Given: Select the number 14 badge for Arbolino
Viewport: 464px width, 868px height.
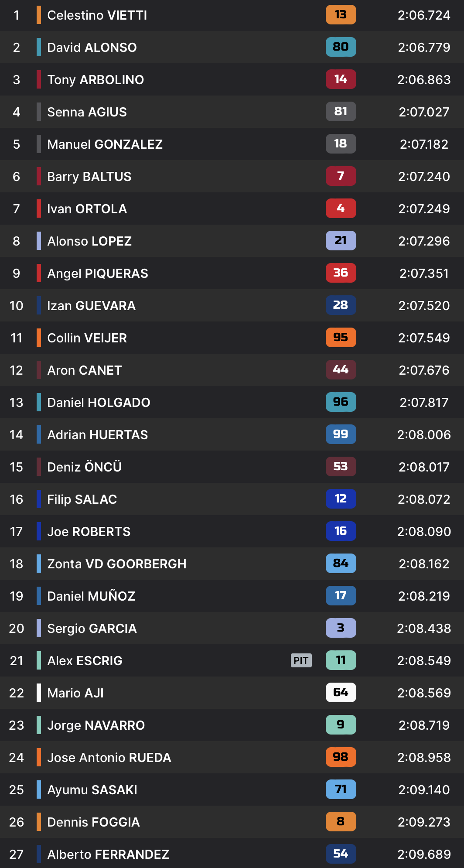Looking at the screenshot, I should (x=341, y=79).
